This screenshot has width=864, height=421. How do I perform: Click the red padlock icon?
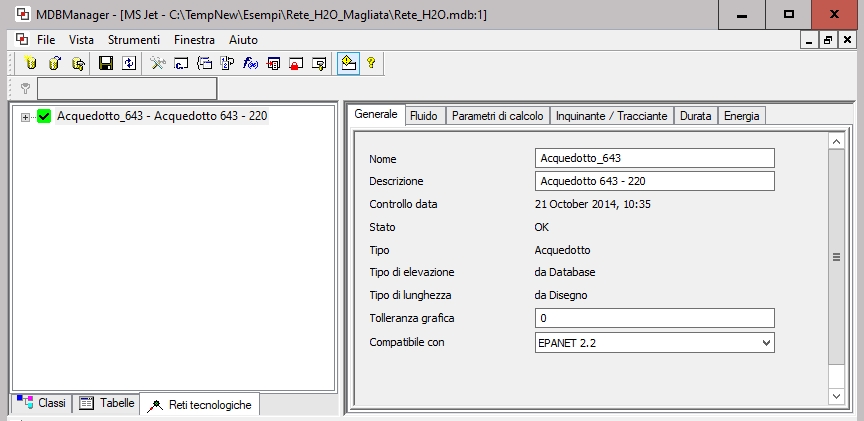296,63
